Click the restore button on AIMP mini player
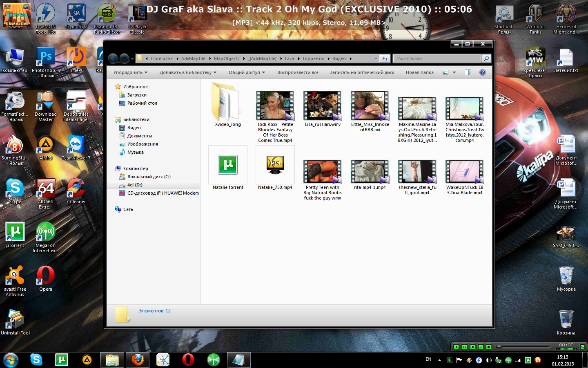 582,347
